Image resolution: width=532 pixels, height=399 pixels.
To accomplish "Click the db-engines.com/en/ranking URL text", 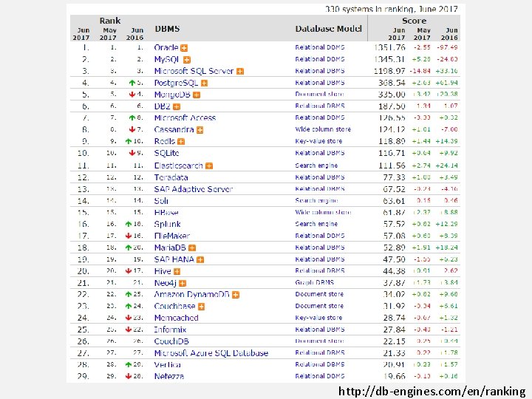I will click(432, 392).
